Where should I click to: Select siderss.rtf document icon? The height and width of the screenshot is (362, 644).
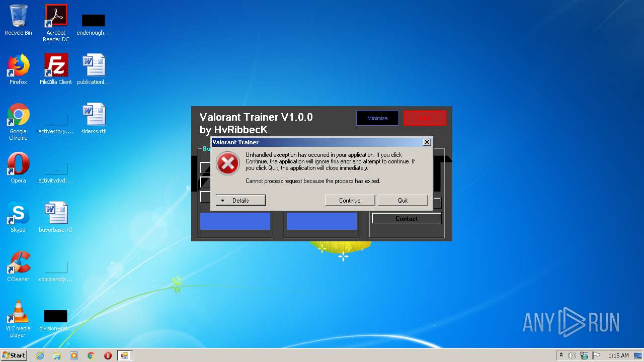coord(93,119)
